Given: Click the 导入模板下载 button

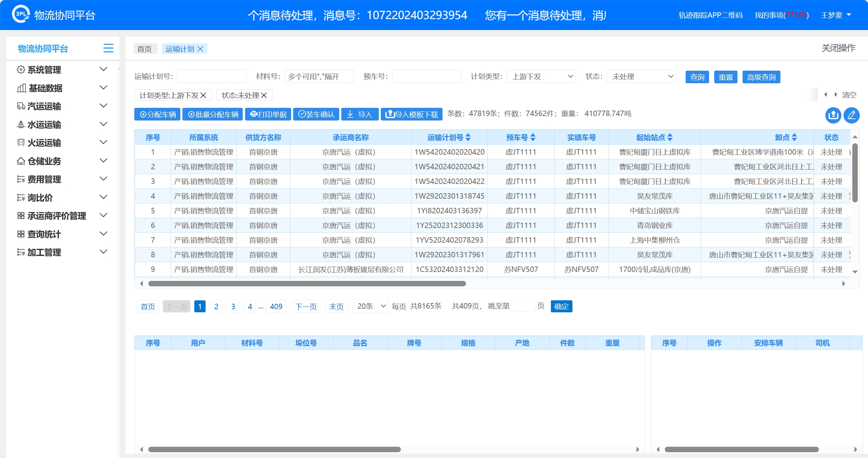Looking at the screenshot, I should pos(411,114).
